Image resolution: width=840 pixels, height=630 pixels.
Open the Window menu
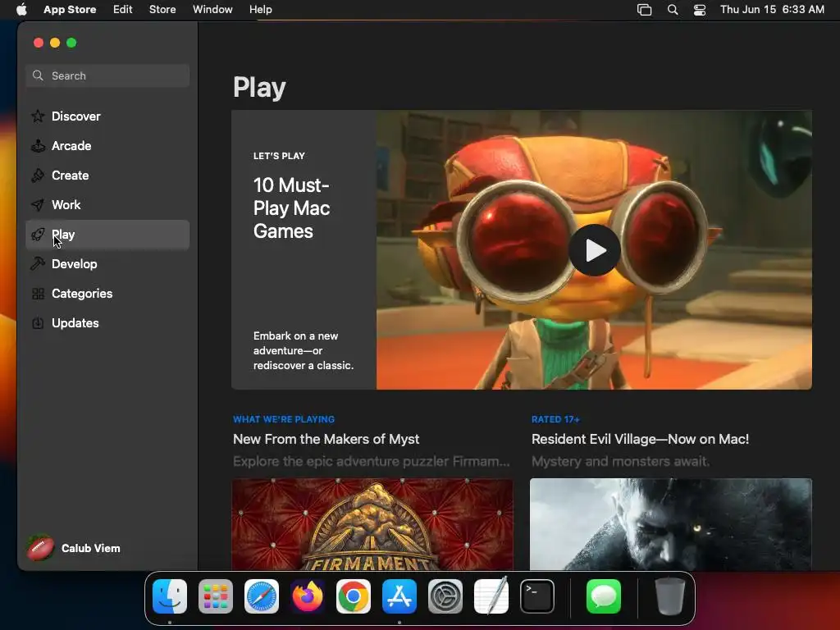tap(212, 10)
